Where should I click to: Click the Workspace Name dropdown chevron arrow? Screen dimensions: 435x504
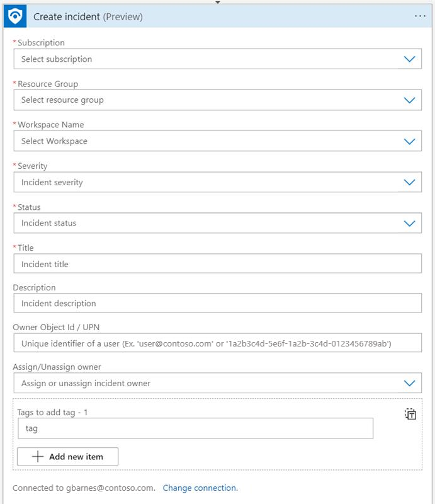(409, 141)
